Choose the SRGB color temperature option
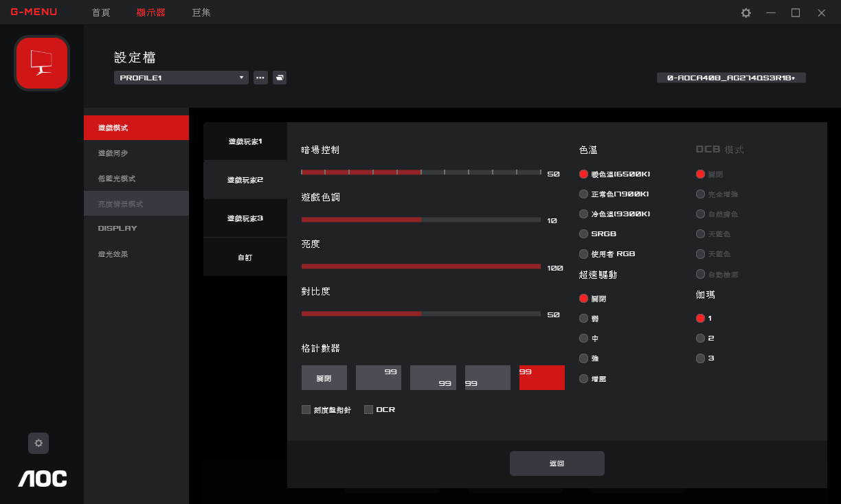Viewport: 841px width, 504px height. point(584,234)
